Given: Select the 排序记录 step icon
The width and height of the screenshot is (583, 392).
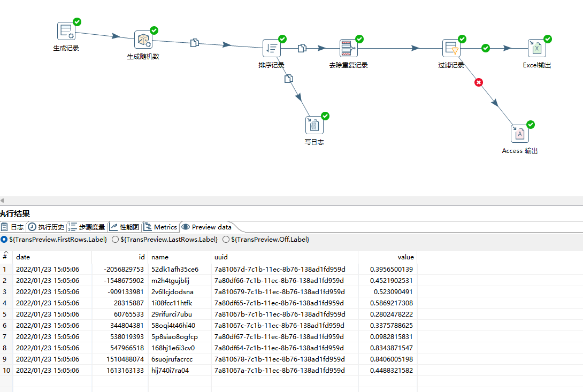Looking at the screenshot, I should [271, 48].
